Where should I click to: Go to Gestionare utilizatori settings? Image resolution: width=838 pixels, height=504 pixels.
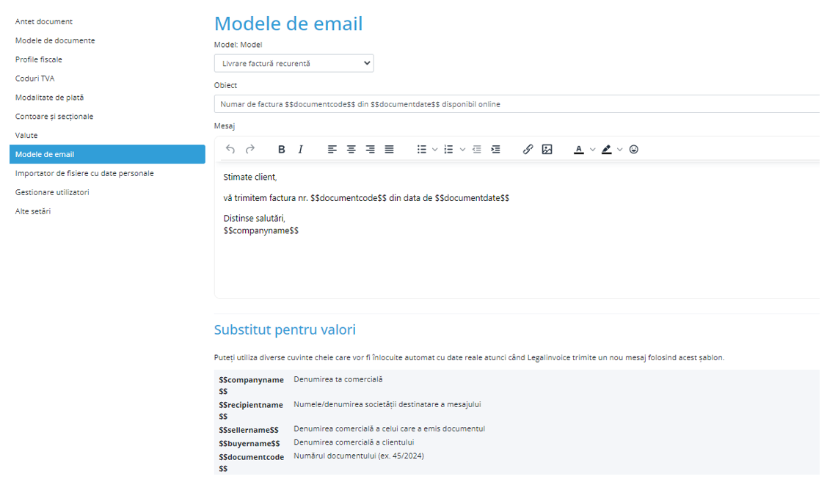coord(52,192)
